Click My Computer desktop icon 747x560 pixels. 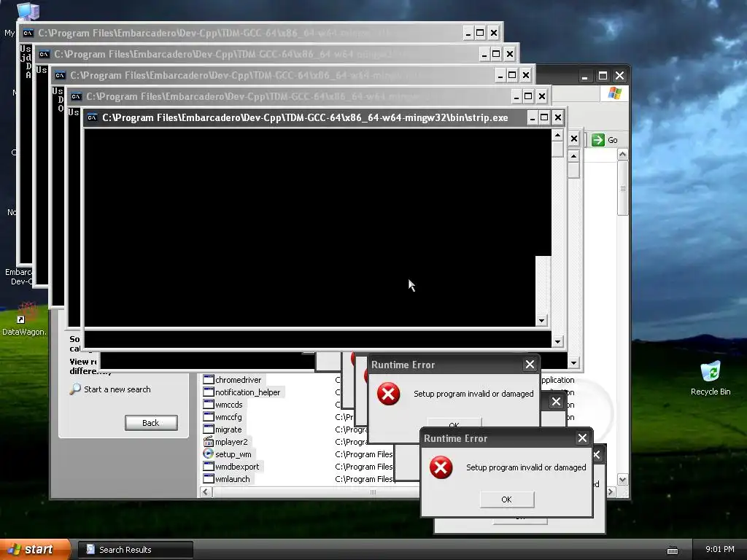(27, 12)
